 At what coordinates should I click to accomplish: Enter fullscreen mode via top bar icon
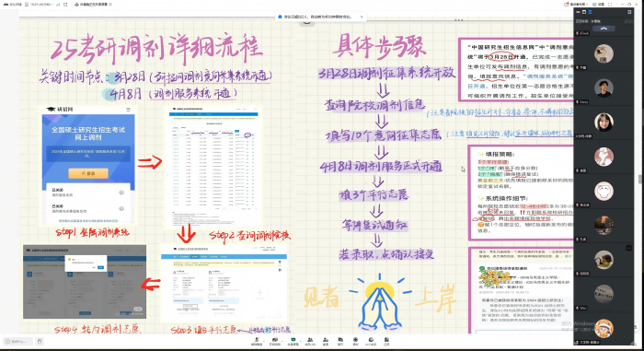(610, 4)
